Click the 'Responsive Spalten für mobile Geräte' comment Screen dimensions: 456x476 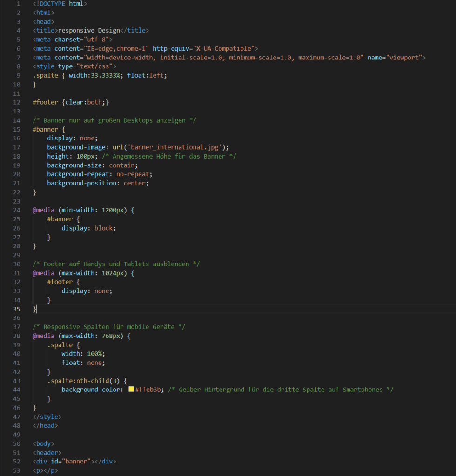(108, 327)
